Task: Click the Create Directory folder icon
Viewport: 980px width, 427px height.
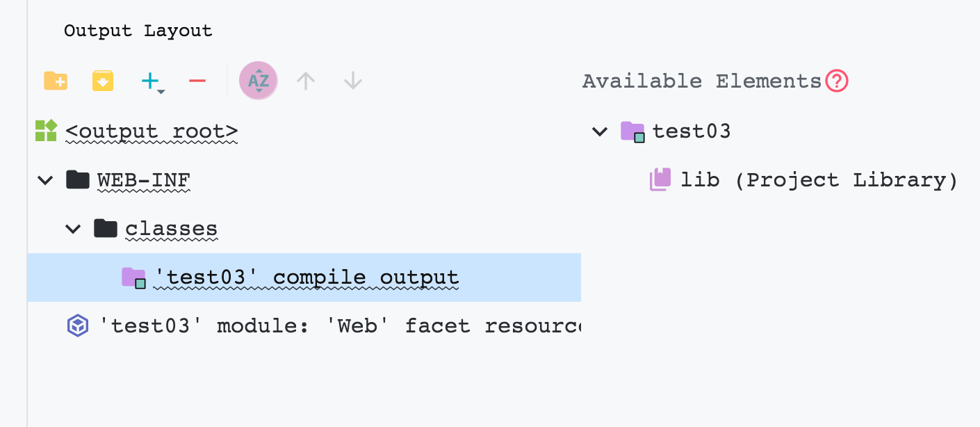Action: [56, 81]
